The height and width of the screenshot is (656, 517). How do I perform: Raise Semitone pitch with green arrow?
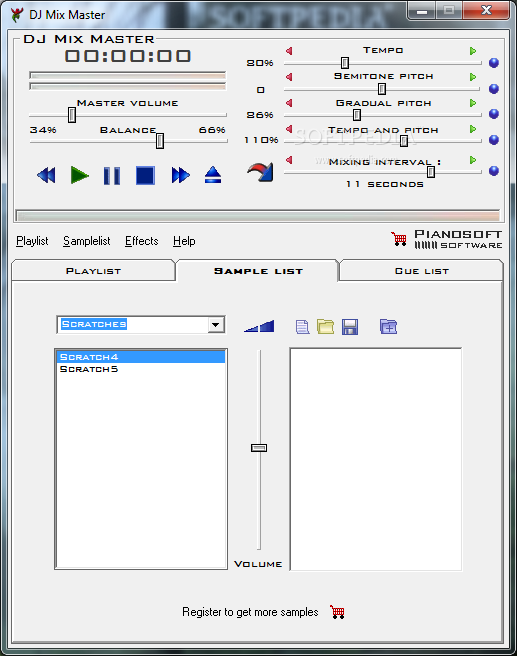coord(473,77)
